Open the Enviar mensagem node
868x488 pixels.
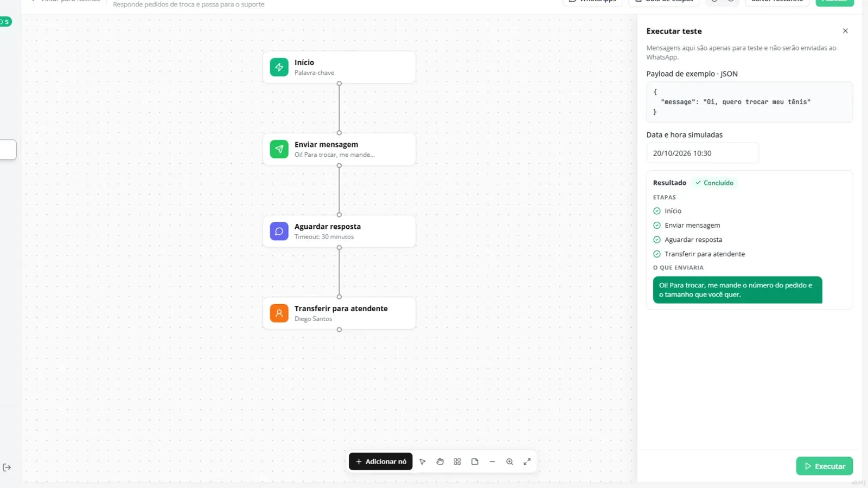coord(339,149)
